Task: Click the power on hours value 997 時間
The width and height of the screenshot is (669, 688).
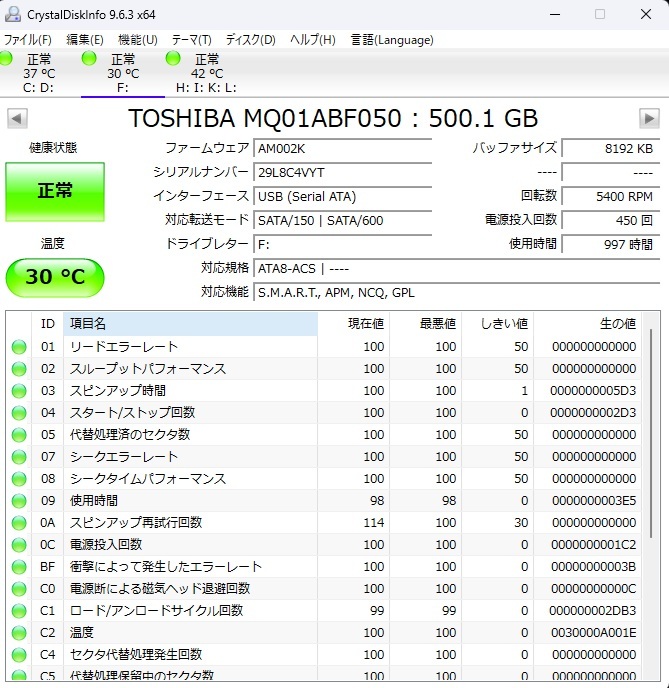Action: pos(611,244)
